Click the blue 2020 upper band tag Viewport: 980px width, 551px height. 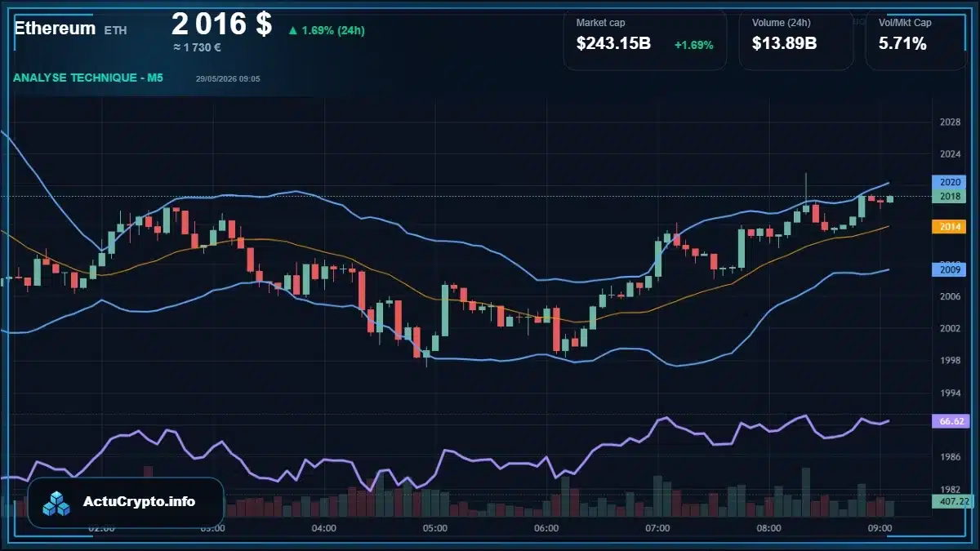[949, 182]
